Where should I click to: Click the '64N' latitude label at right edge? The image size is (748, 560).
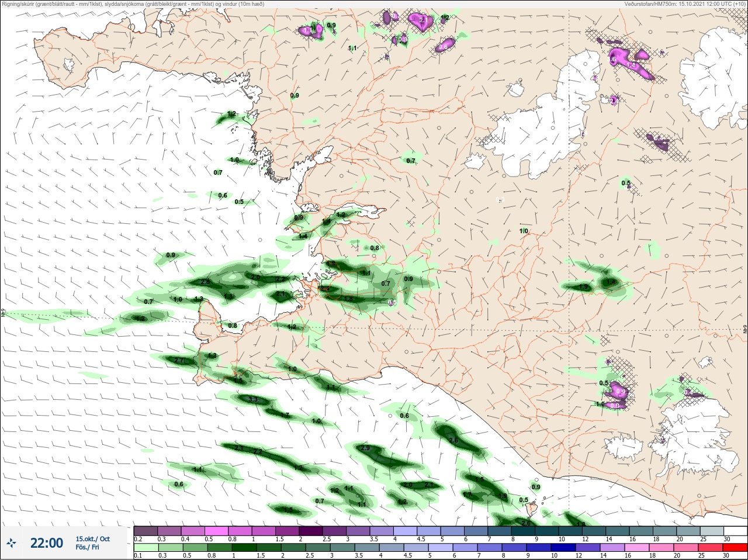point(745,330)
